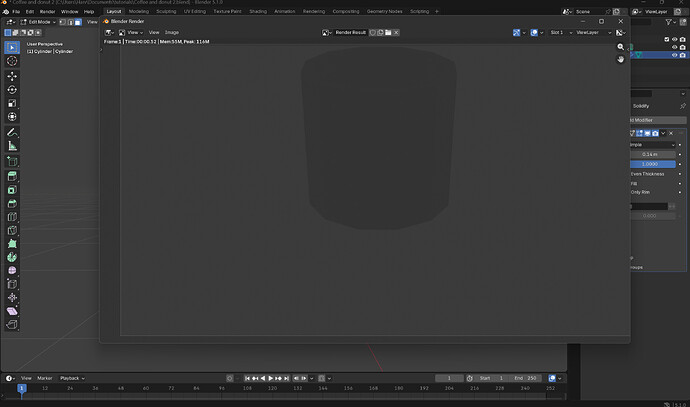690x407 pixels.
Task: Choose the Rip Region tool
Action: click(12, 325)
